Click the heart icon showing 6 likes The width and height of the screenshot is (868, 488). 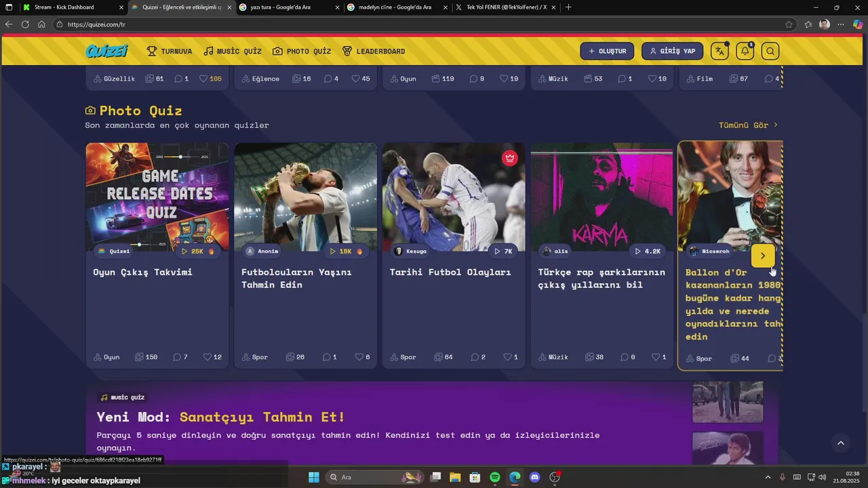coord(358,357)
